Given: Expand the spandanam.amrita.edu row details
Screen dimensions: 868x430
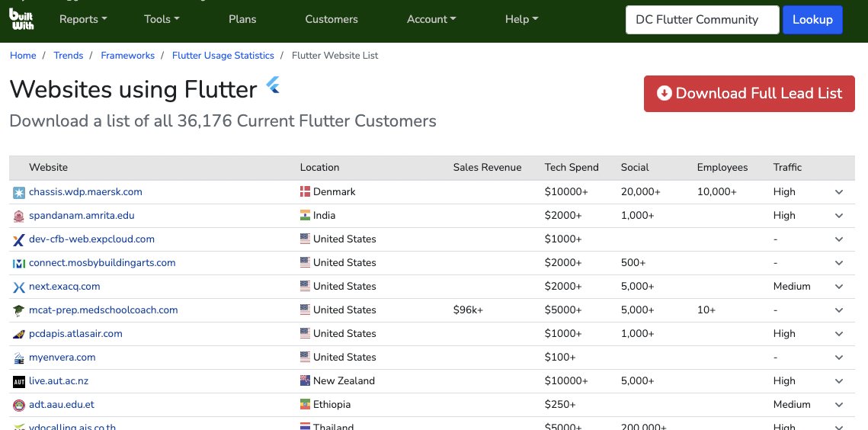Looking at the screenshot, I should tap(839, 216).
